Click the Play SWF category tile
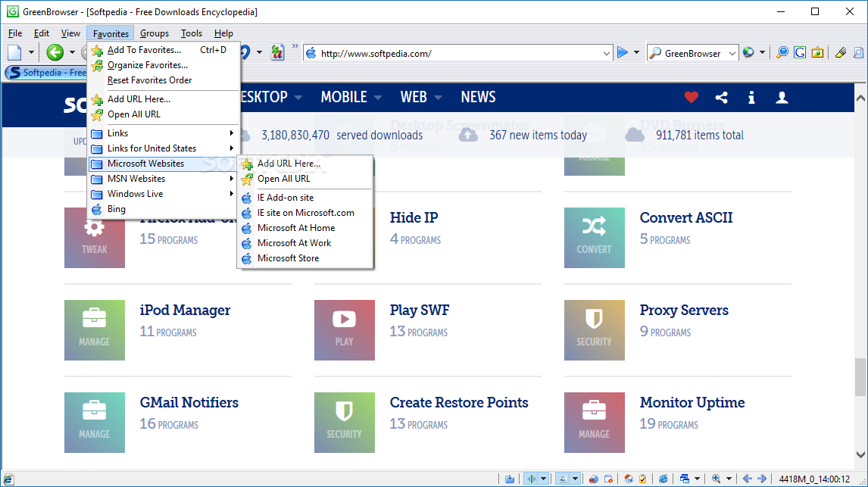This screenshot has width=868, height=487. point(345,329)
